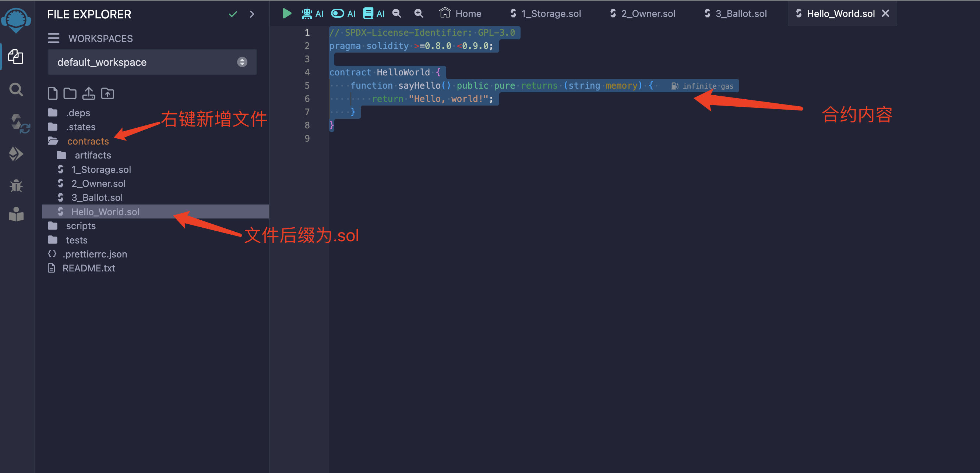Click the green check status icon

pos(233,14)
